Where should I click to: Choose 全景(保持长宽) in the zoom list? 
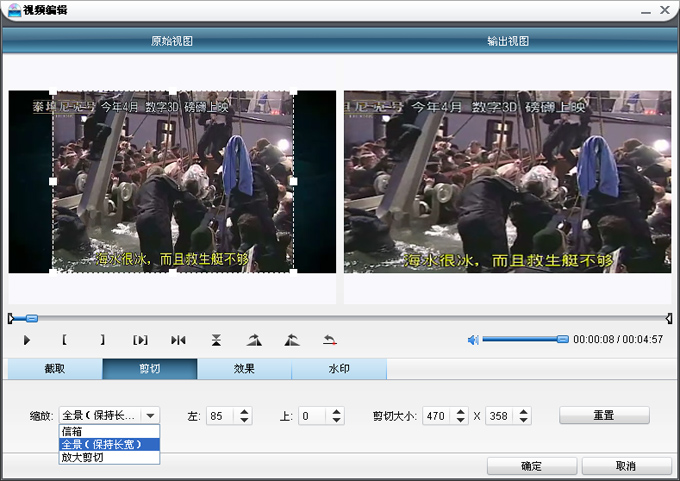pos(109,445)
